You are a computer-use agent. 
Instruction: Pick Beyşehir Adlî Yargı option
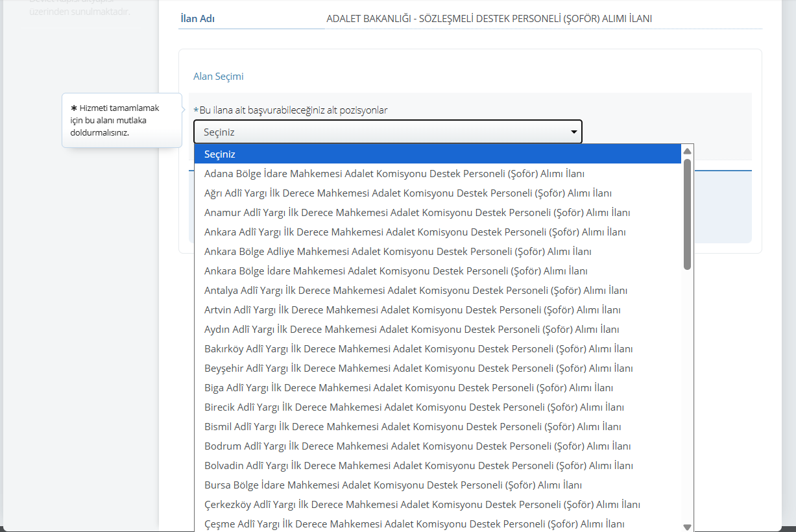(438, 369)
